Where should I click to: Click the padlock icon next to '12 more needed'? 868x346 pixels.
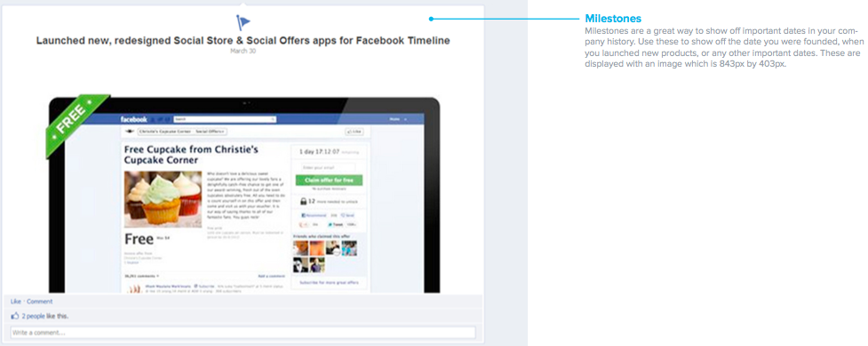coord(303,201)
